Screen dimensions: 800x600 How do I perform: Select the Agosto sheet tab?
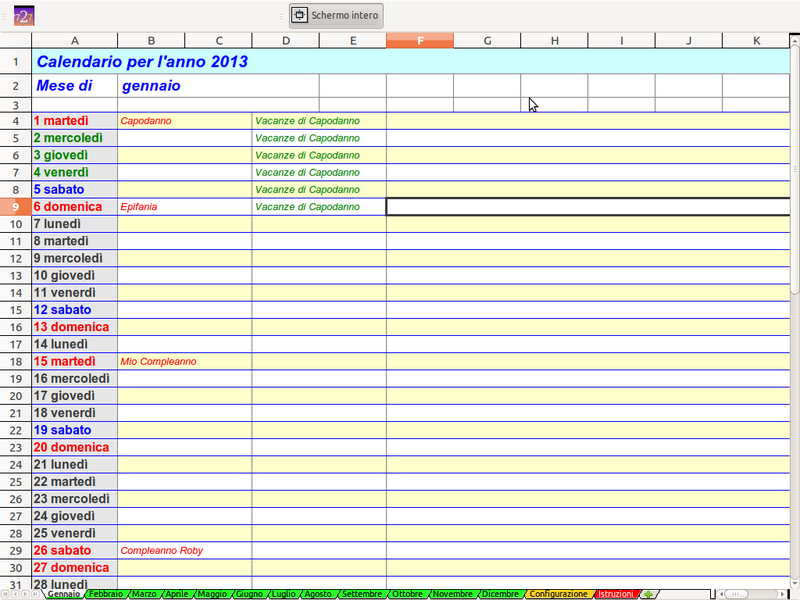coord(318,594)
